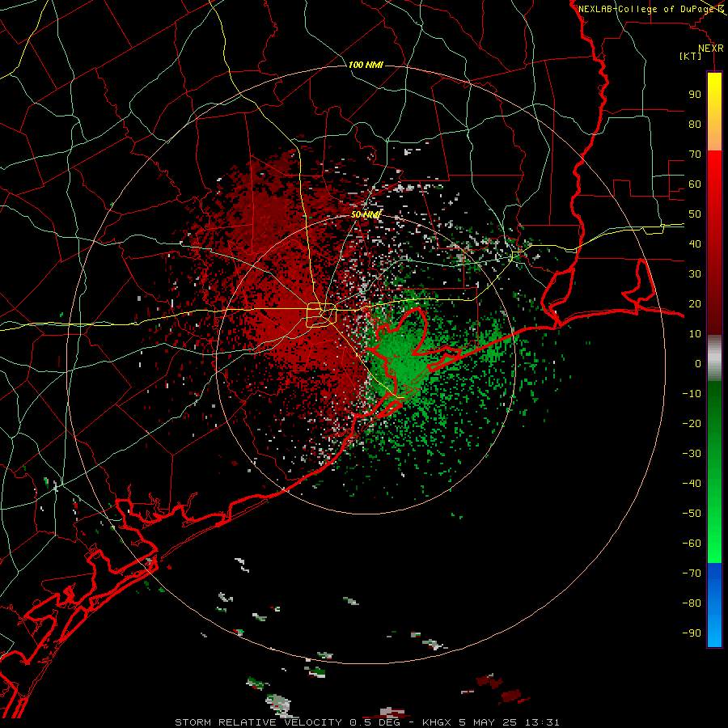Click the positive 80 scale value

[x=695, y=124]
